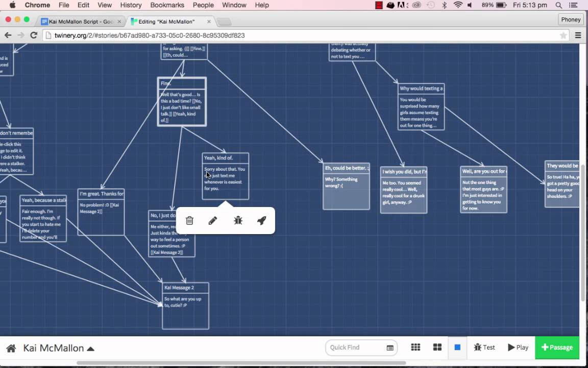Click the Time Machine icon
The image size is (588, 368).
430,5
